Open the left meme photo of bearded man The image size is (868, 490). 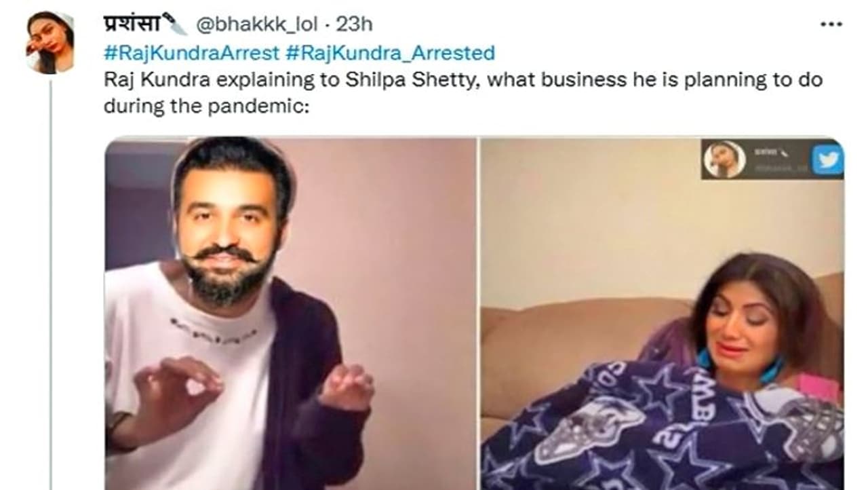(290, 314)
